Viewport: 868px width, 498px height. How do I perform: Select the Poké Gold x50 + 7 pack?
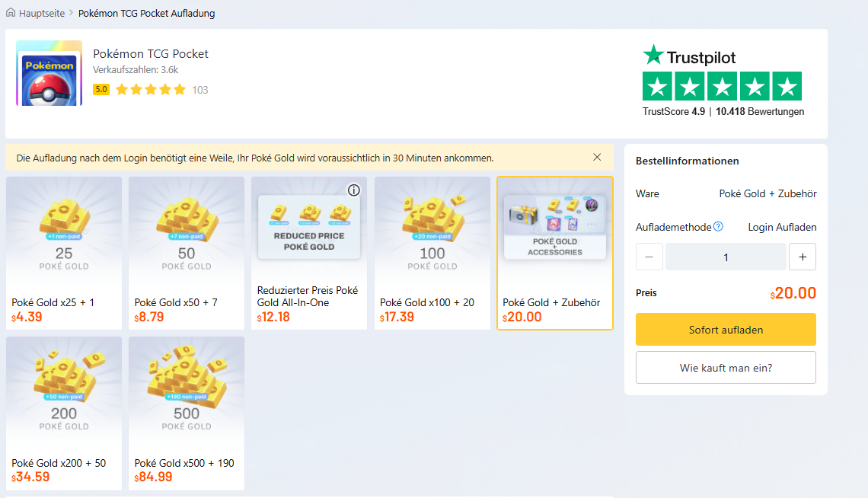(187, 253)
